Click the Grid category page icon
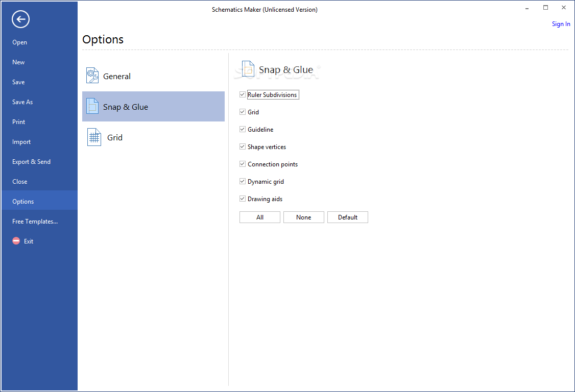This screenshot has height=392, width=575. pyautogui.click(x=94, y=137)
